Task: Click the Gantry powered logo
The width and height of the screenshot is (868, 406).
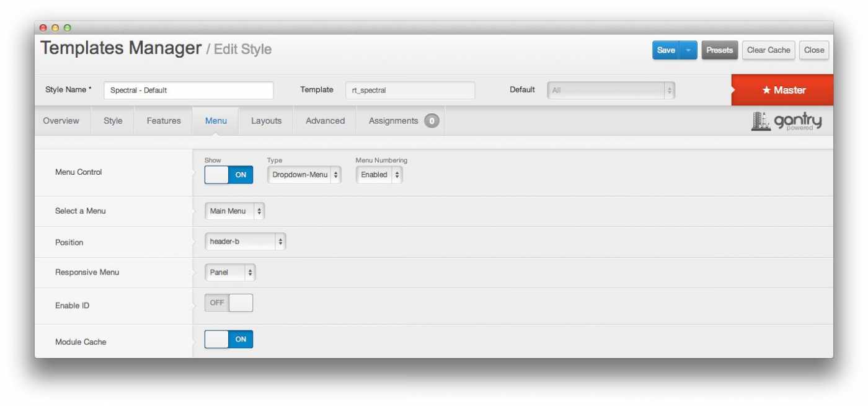Action: (x=786, y=121)
